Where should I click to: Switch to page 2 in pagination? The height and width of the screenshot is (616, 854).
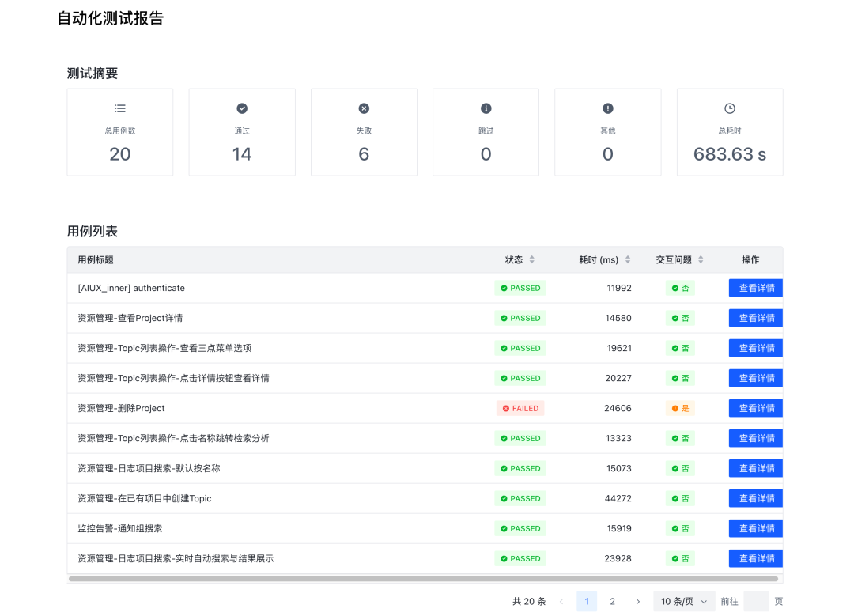(x=612, y=601)
